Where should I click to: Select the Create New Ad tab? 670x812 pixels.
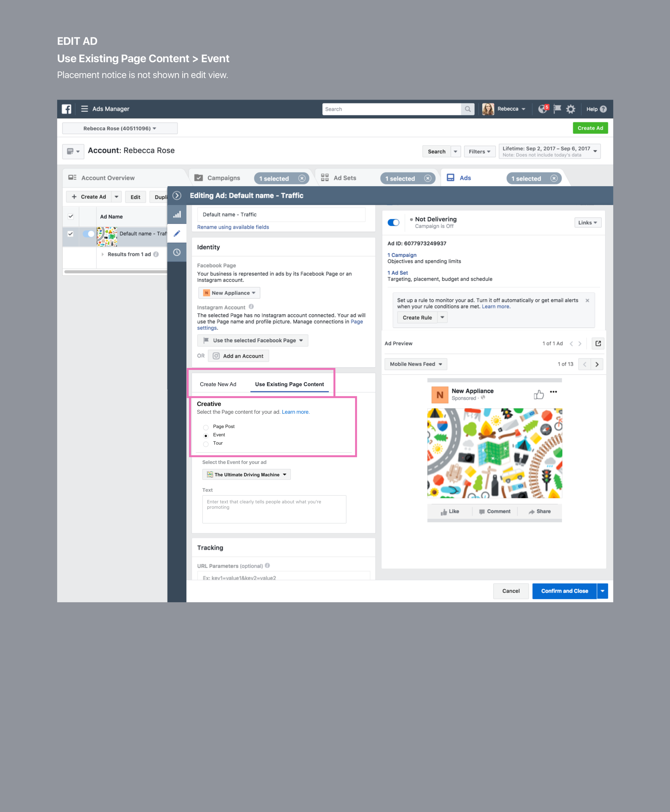tap(218, 384)
